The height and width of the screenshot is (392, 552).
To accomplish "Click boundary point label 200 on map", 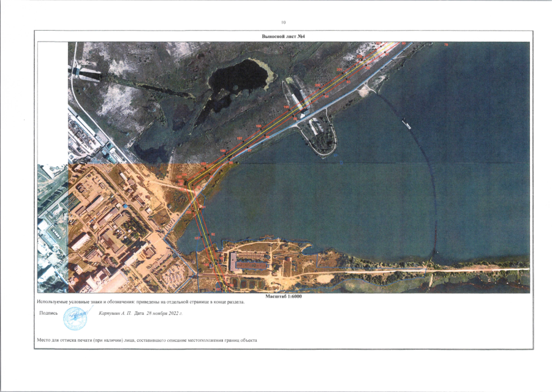I will point(317,86).
